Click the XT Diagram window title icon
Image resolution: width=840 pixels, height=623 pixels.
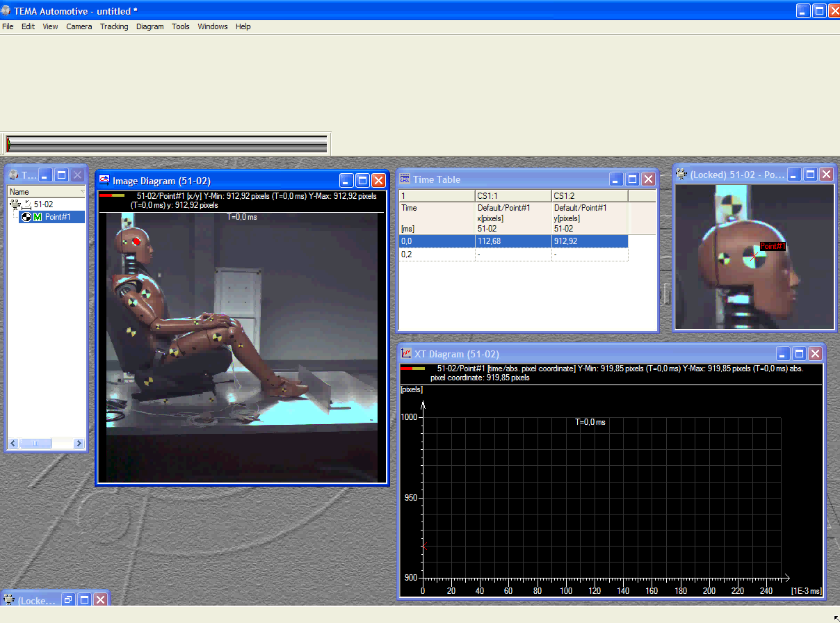pos(407,354)
